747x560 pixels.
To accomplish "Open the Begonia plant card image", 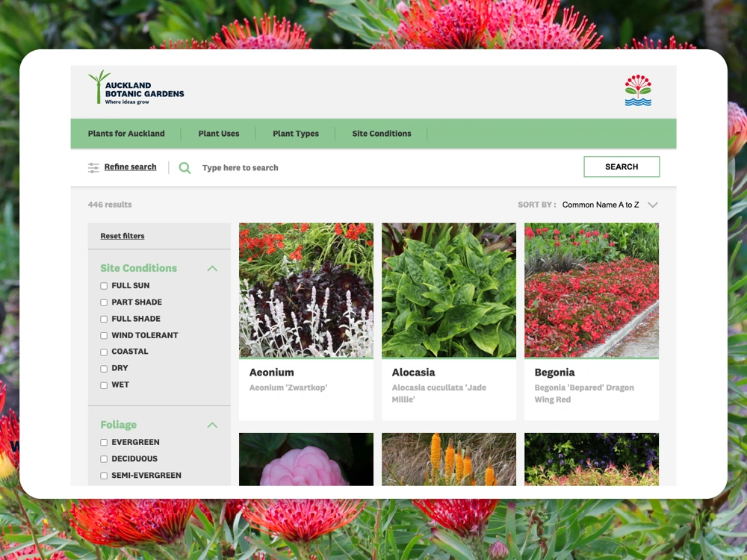I will 592,290.
